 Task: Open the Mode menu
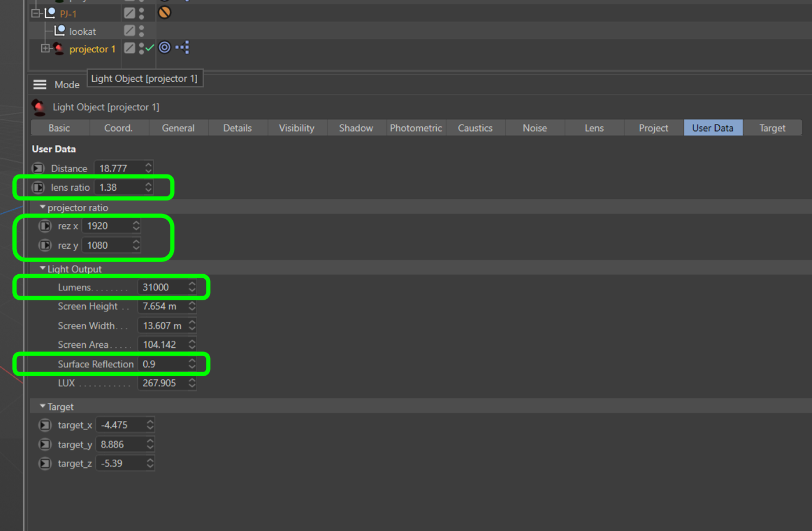click(x=67, y=85)
